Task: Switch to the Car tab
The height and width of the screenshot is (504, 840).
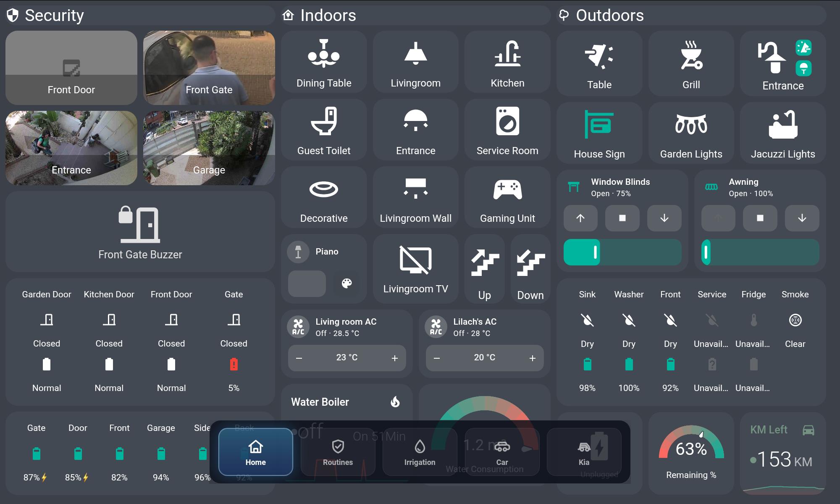Action: (x=502, y=452)
